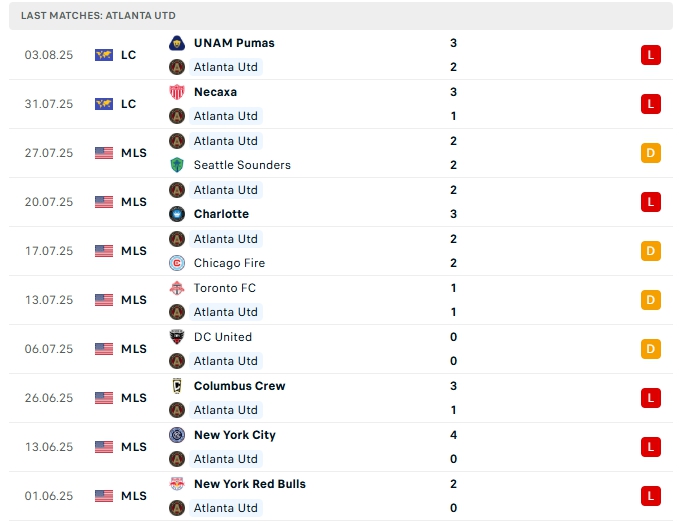Open the Columbus Crew team link
The image size is (681, 524).
pyautogui.click(x=239, y=386)
